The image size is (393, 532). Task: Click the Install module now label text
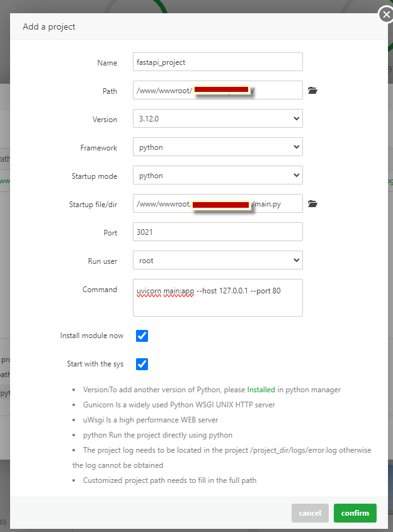pyautogui.click(x=92, y=336)
